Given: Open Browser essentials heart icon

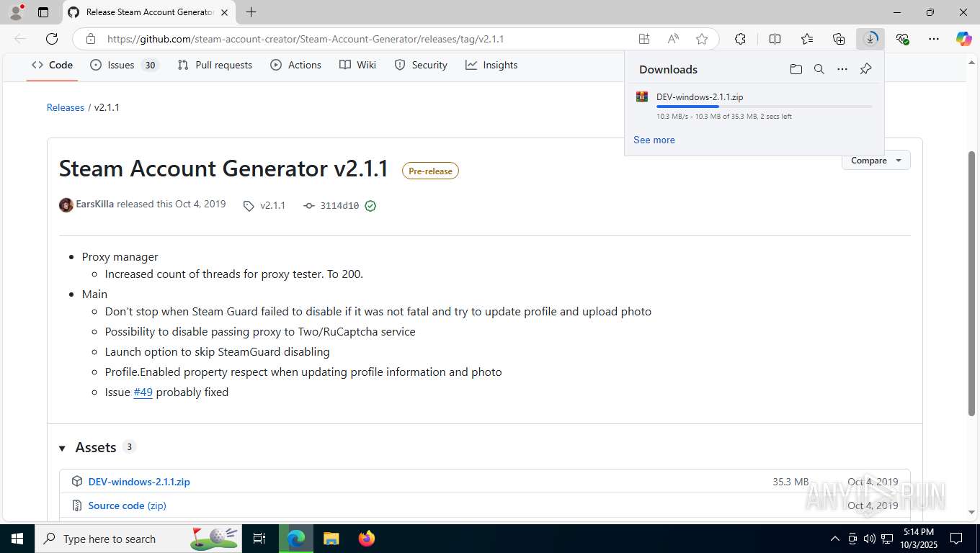Looking at the screenshot, I should (902, 39).
